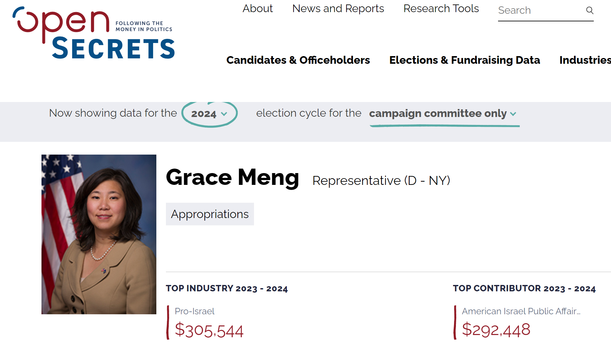Select the chevron beside 2024

[224, 114]
